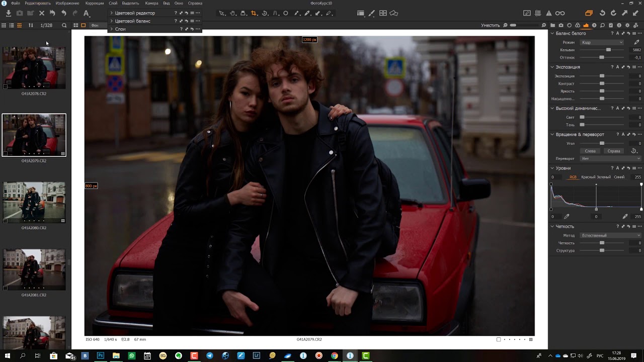The image size is (644, 362).
Task: Click the camera Capture icon
Action: coord(20,13)
